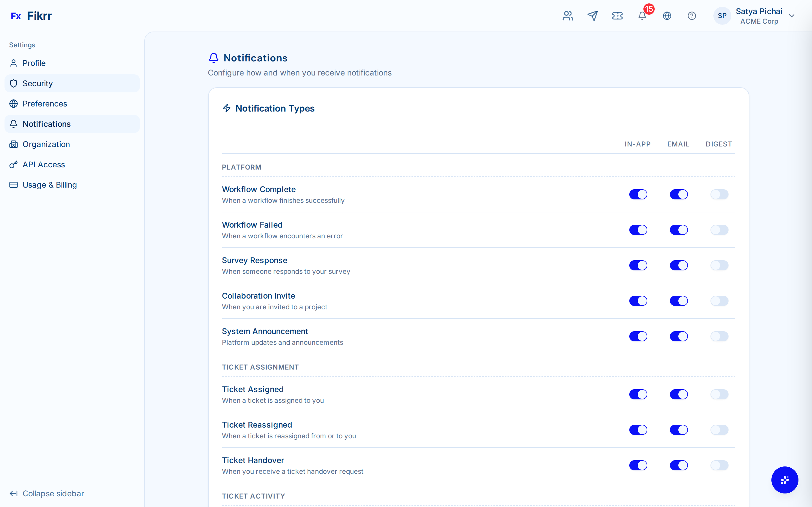This screenshot has width=812, height=507.
Task: Click the Fx Fikrr logo icon
Action: [x=16, y=16]
